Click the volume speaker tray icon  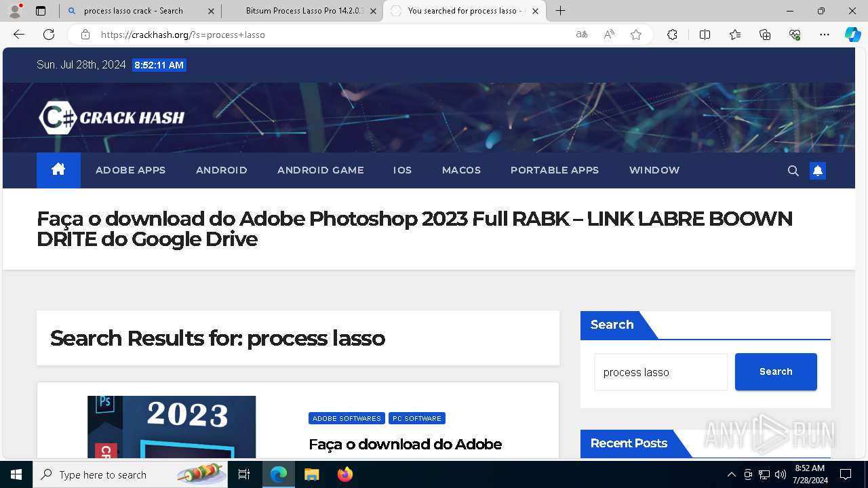click(781, 474)
